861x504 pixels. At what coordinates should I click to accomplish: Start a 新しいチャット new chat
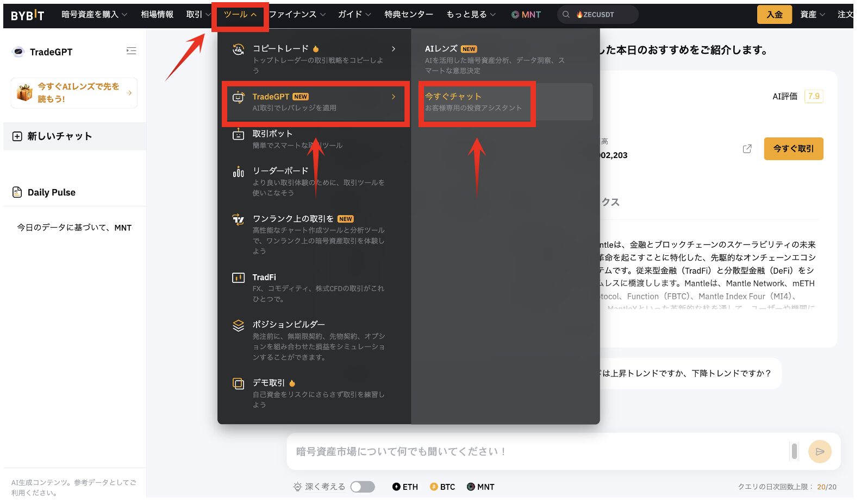click(60, 136)
